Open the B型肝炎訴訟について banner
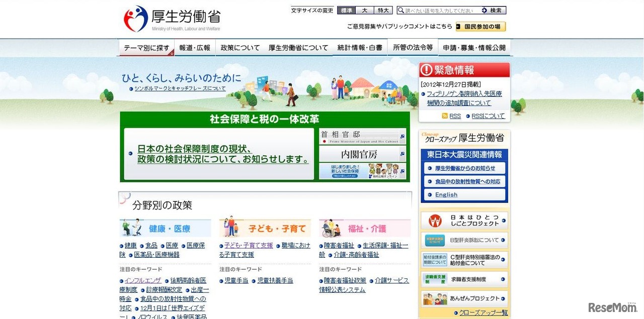 pyautogui.click(x=464, y=240)
